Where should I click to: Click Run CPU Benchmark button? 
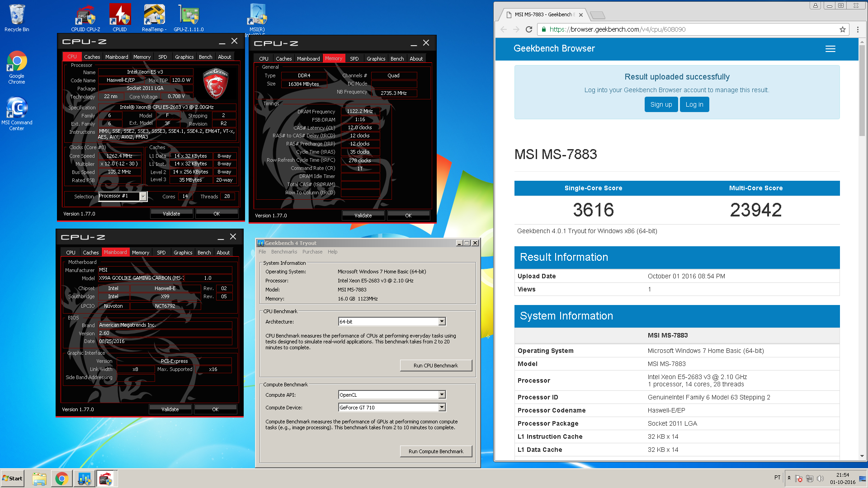pos(436,366)
